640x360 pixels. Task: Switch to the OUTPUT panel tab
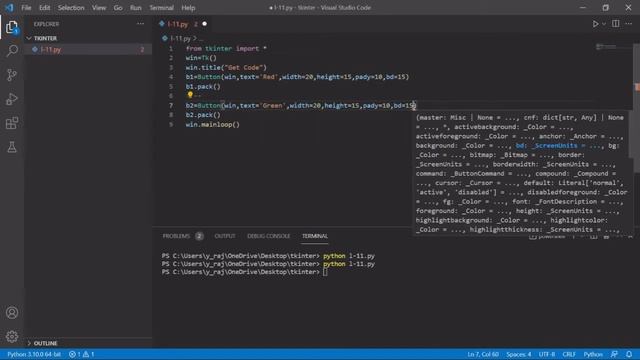coord(225,236)
